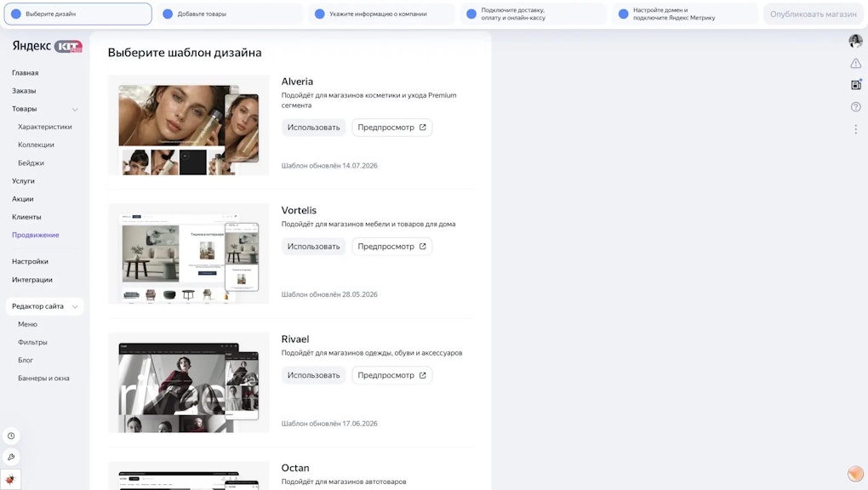Viewport: 868px width, 490px height.
Task: Click the external link icon in Vortelis Предпросмотр
Action: (422, 247)
